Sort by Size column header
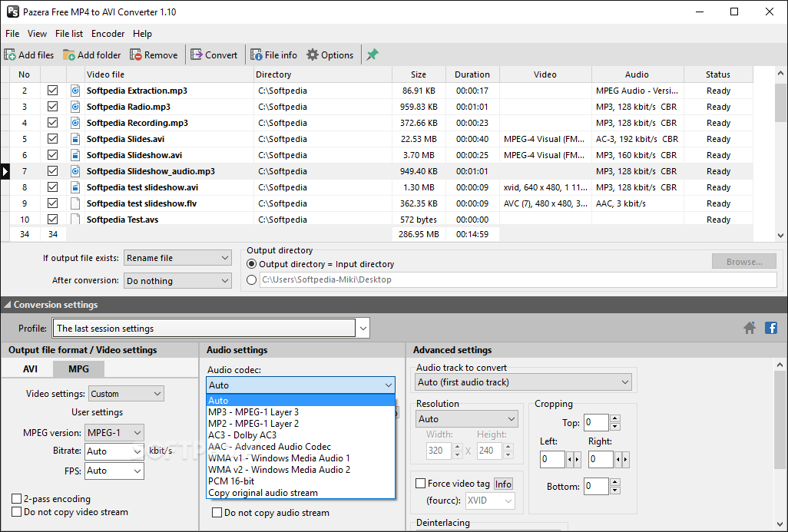Screen dimensions: 788x532 pyautogui.click(x=419, y=74)
